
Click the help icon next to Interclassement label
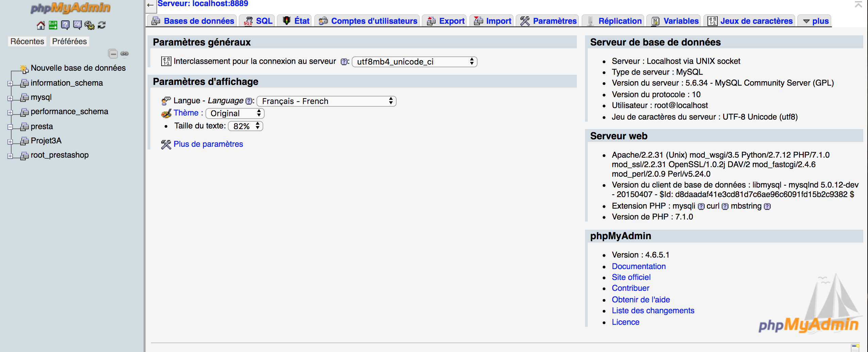pyautogui.click(x=344, y=62)
